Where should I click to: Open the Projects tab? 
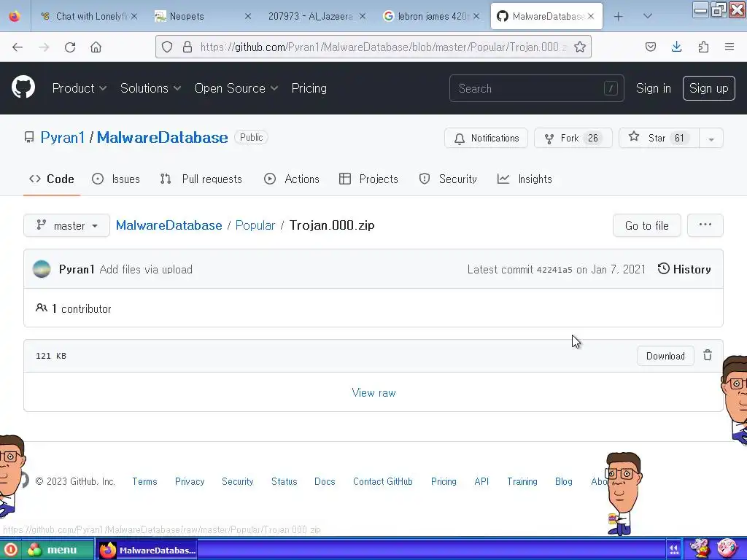click(x=368, y=179)
